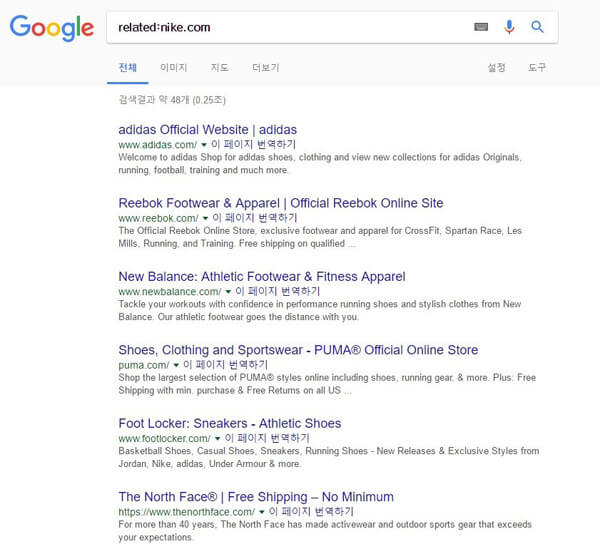Image resolution: width=600 pixels, height=544 pixels.
Task: Expand dropdown arrow beside www.reebok.com
Action: pos(205,218)
